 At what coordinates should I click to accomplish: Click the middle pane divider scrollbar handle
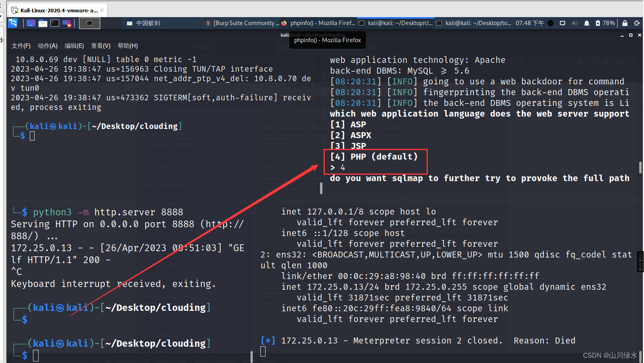321,188
